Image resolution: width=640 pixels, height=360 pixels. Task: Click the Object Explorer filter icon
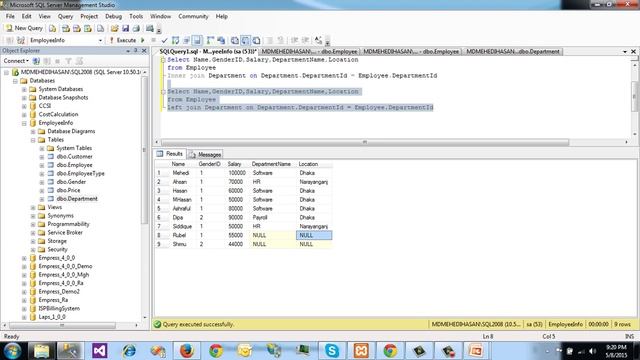pyautogui.click(x=68, y=61)
